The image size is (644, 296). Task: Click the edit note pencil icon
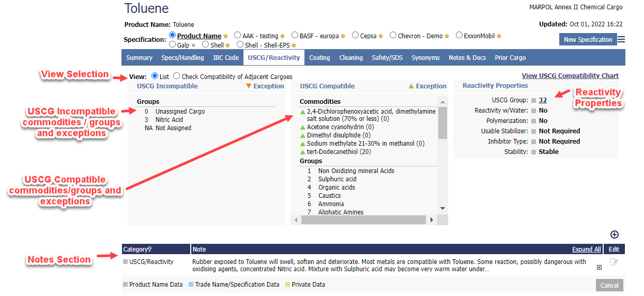tap(614, 262)
